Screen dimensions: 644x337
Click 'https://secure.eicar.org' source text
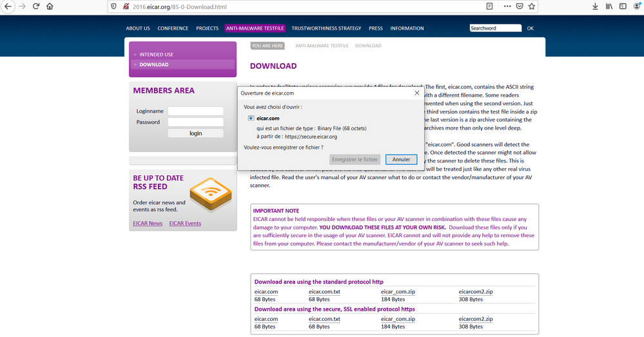tap(311, 137)
